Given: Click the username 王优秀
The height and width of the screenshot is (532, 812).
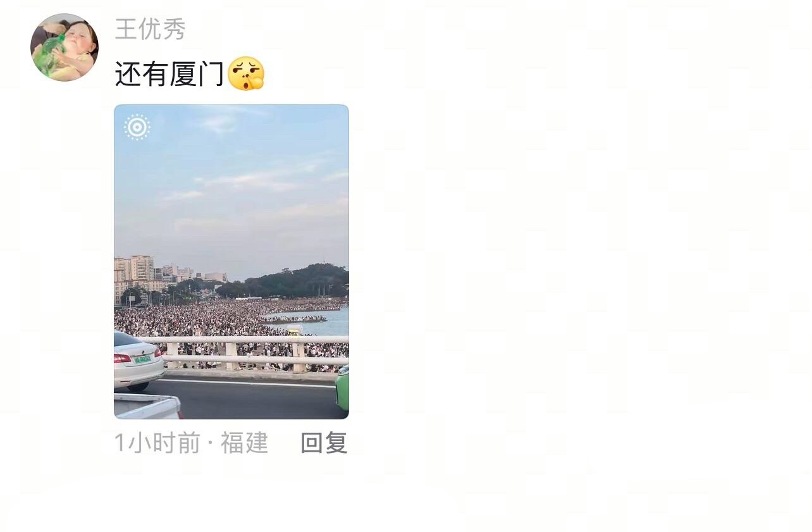Looking at the screenshot, I should tap(151, 29).
